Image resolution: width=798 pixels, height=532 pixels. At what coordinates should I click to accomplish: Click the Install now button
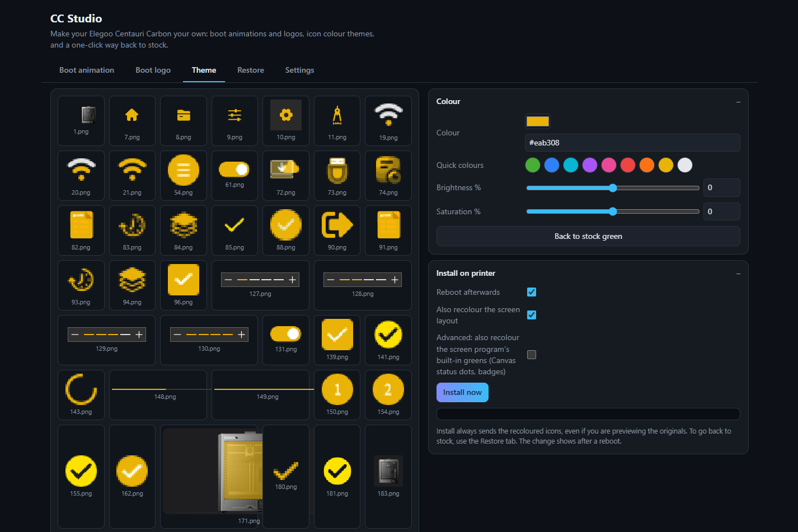462,393
